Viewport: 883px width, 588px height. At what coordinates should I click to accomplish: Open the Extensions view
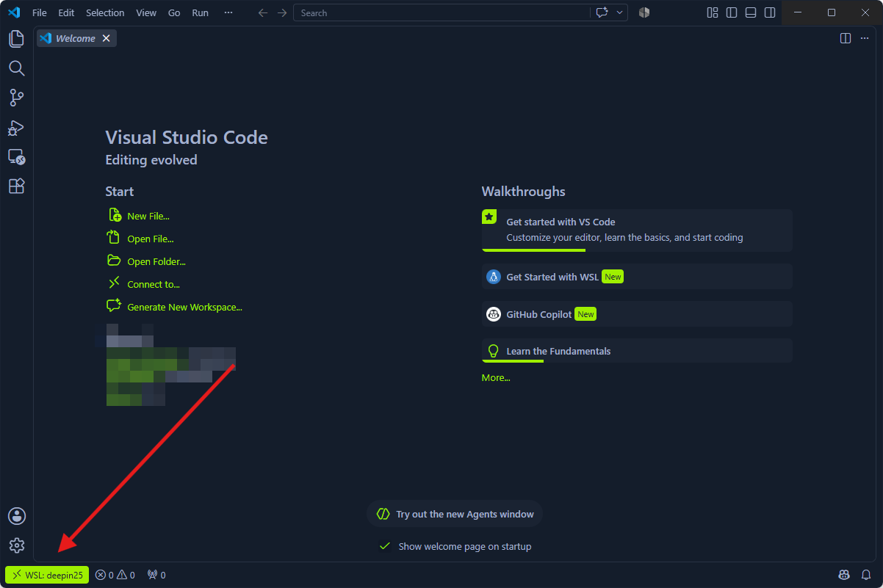point(16,186)
